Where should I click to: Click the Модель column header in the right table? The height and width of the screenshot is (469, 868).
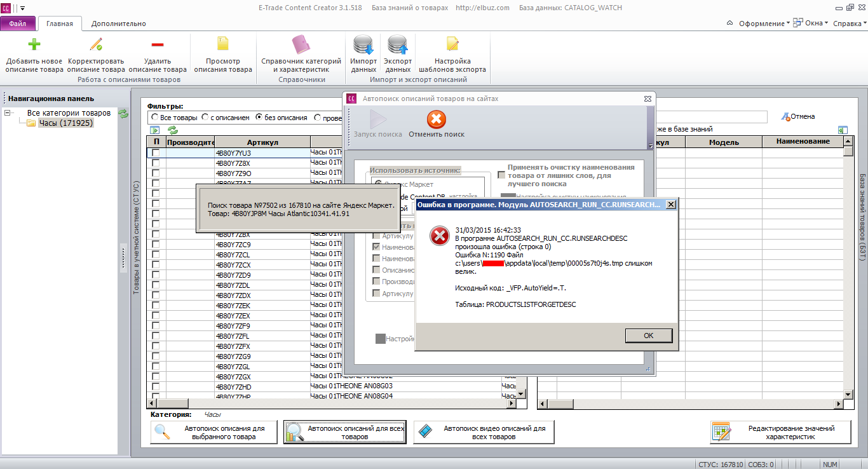(724, 142)
